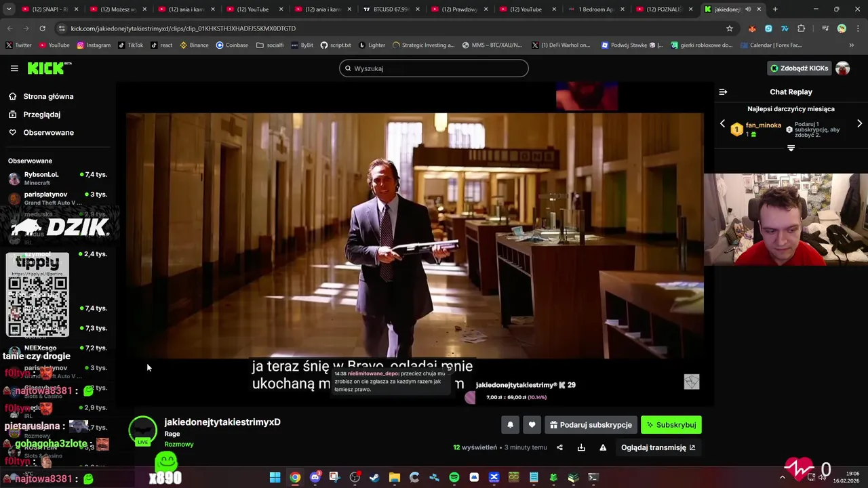The width and height of the screenshot is (868, 488).
Task: Report the clip with warning icon
Action: [x=603, y=447]
